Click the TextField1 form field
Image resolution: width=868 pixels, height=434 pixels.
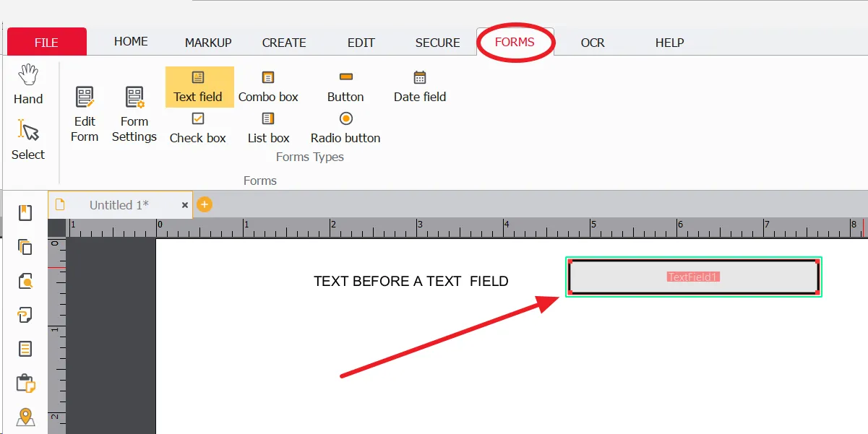click(694, 277)
